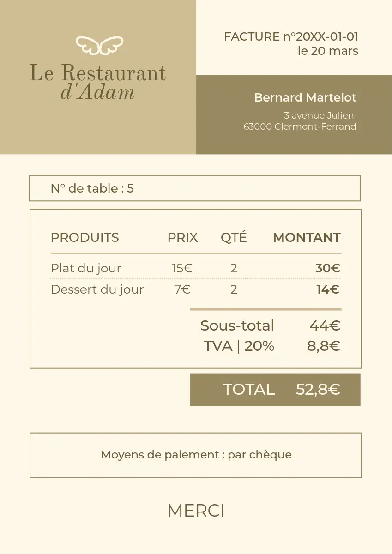Screen dimensions: 392x554
Task: Select the "Dessert du jour" item
Action: point(97,289)
